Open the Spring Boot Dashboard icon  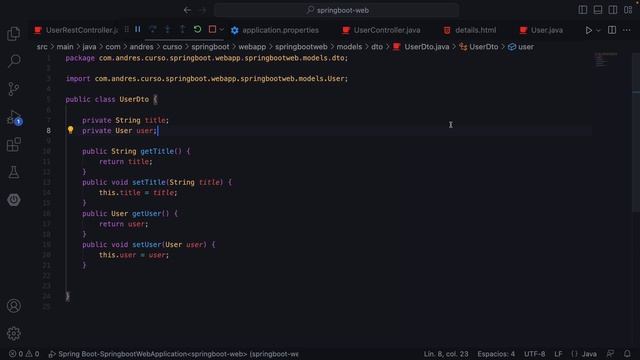[x=13, y=200]
